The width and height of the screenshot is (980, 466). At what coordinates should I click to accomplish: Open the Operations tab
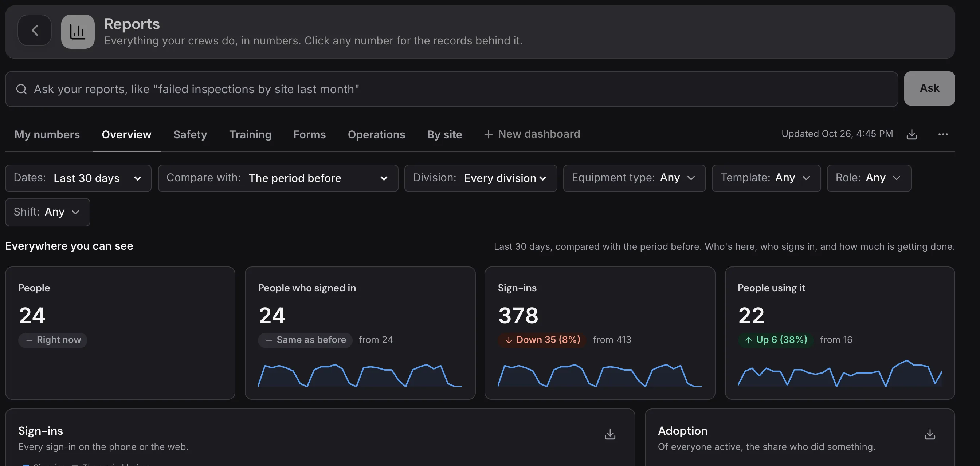[x=377, y=135]
